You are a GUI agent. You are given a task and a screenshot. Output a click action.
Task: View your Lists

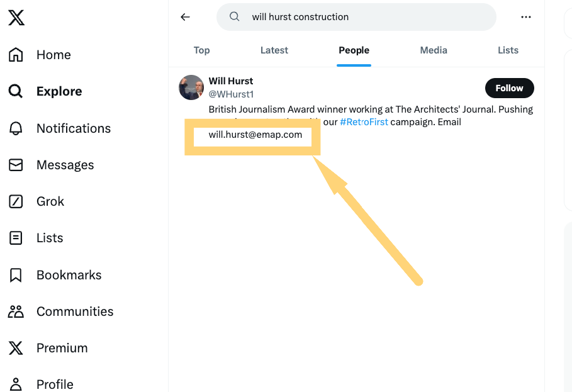tap(50, 238)
